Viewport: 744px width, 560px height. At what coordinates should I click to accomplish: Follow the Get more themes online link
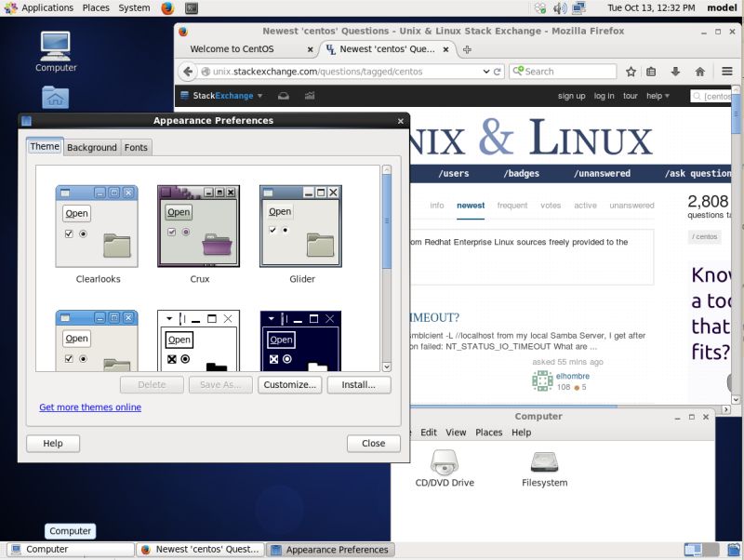tap(89, 407)
